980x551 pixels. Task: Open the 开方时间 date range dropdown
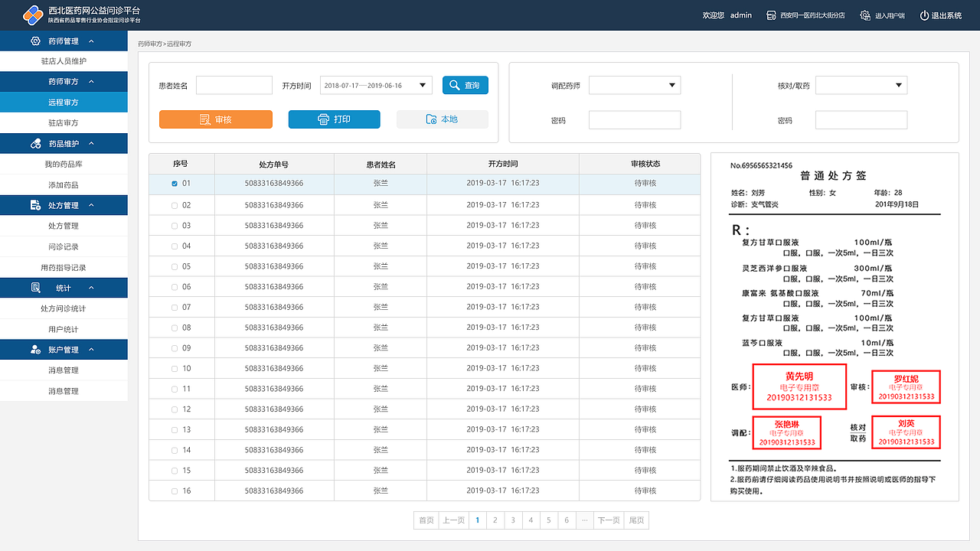pyautogui.click(x=376, y=85)
